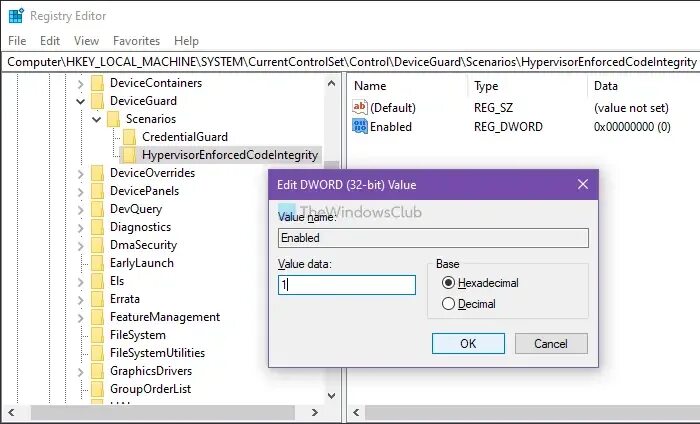Image resolution: width=700 pixels, height=424 pixels.
Task: Expand the Errata key
Action: (80, 299)
